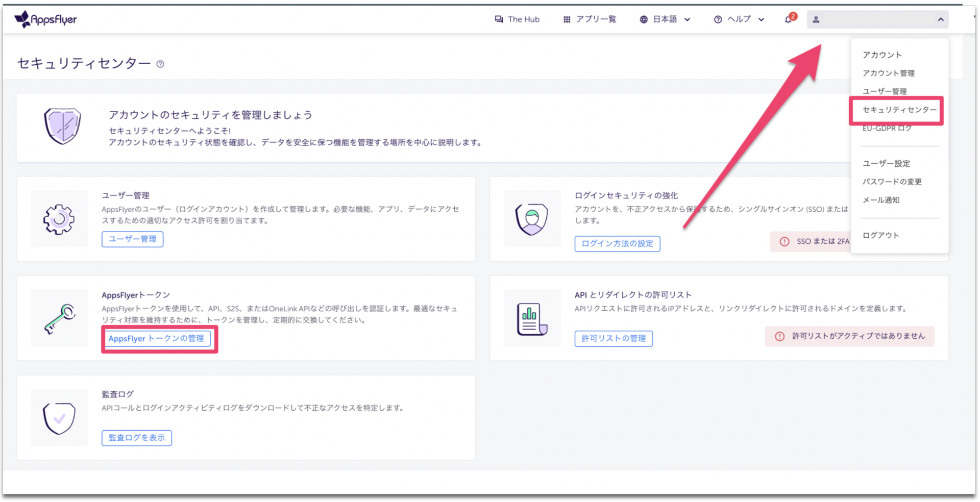Screen dimensions: 980x502
Task: Click the 許可リストがアクティブではありません warning
Action: pos(849,336)
